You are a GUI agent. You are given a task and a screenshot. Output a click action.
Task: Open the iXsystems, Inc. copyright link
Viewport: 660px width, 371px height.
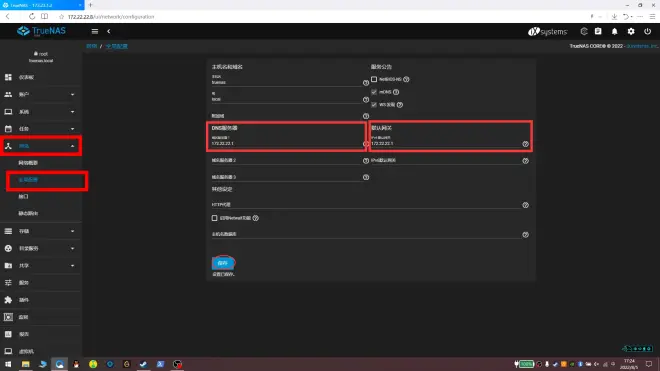641,46
